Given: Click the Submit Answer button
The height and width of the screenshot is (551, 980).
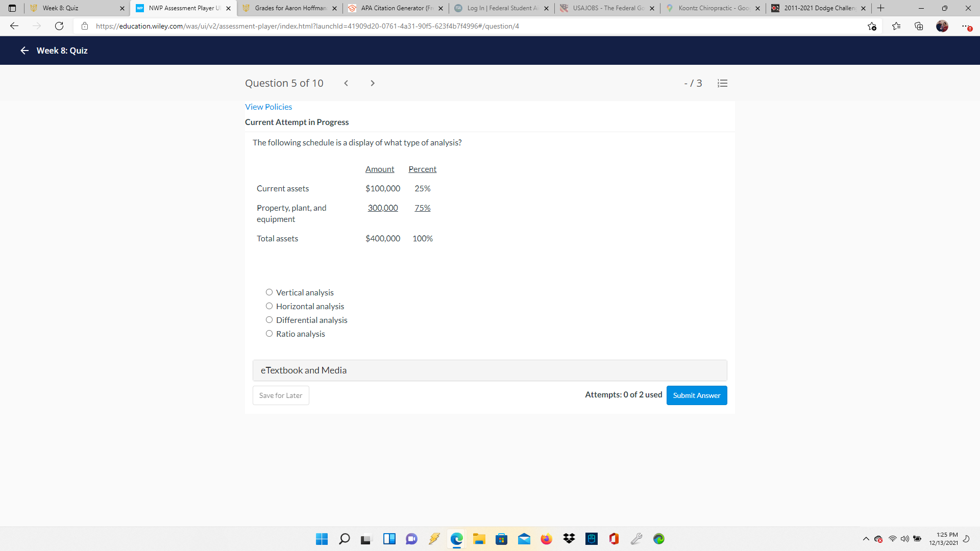Looking at the screenshot, I should pyautogui.click(x=696, y=395).
